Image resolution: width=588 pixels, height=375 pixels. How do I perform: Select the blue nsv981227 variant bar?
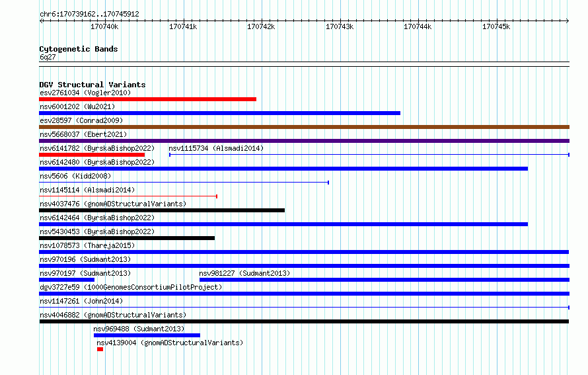[x=385, y=280]
